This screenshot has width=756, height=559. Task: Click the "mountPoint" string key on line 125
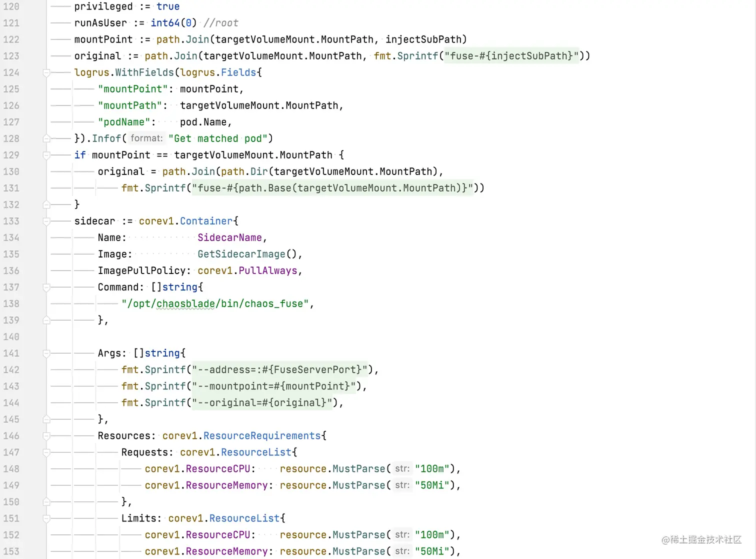(133, 89)
